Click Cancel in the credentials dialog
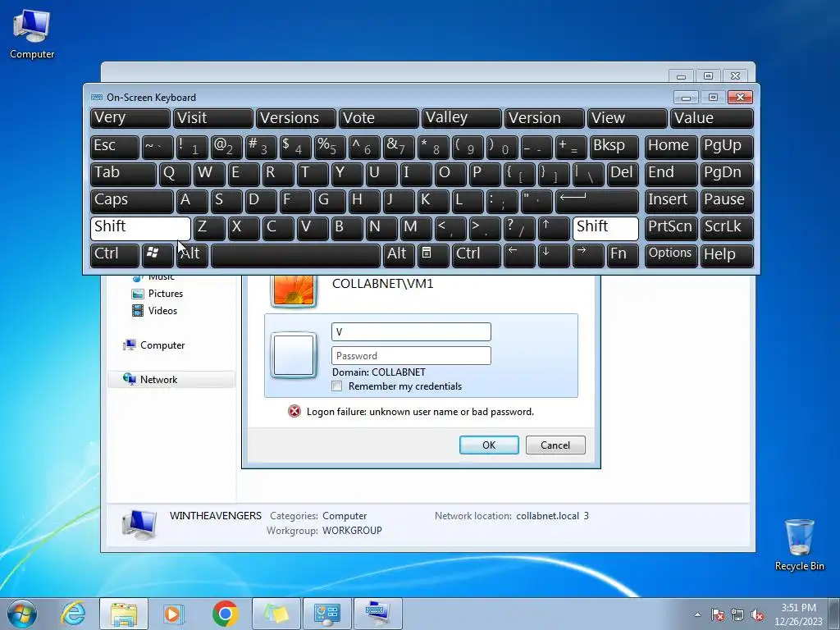Screen dimensions: 840x630 point(555,445)
